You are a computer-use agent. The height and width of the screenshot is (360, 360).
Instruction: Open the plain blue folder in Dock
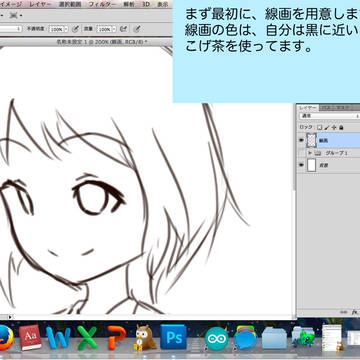274,338
